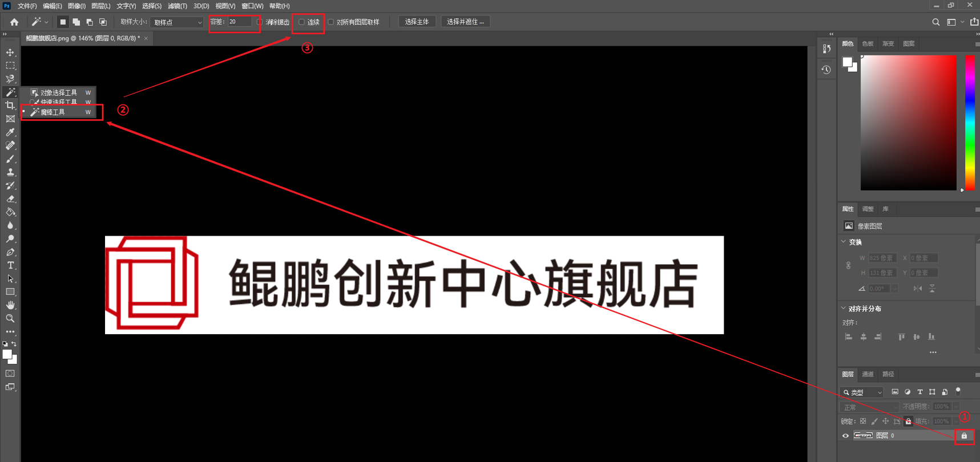Select the Eraser tool
The width and height of the screenshot is (980, 462).
pyautogui.click(x=10, y=198)
